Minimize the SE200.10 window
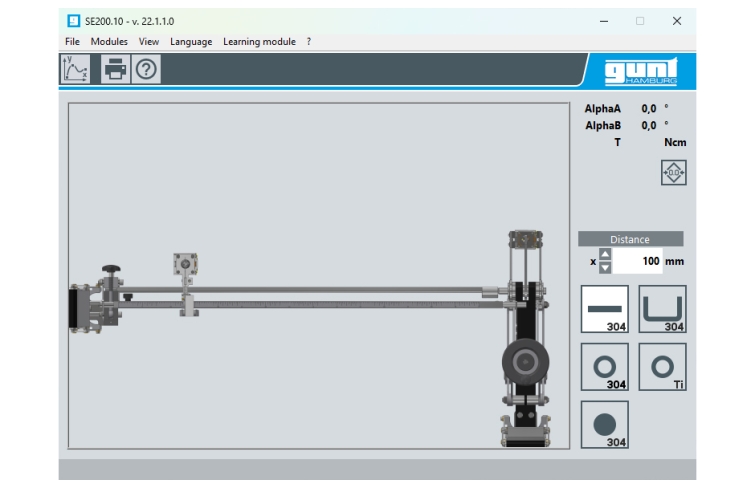Screen dimensions: 755x488 coord(604,21)
